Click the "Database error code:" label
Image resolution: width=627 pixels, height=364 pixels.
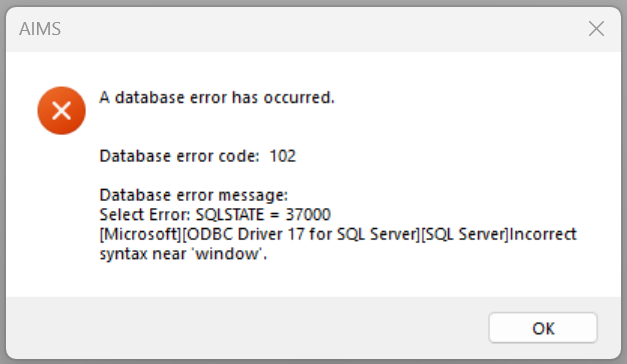[180, 156]
